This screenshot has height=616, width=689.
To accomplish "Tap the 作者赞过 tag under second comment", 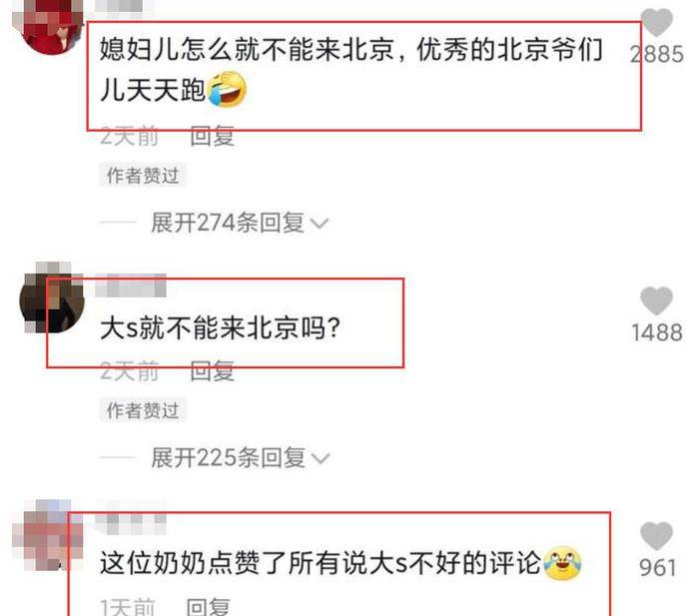I will pos(143,410).
